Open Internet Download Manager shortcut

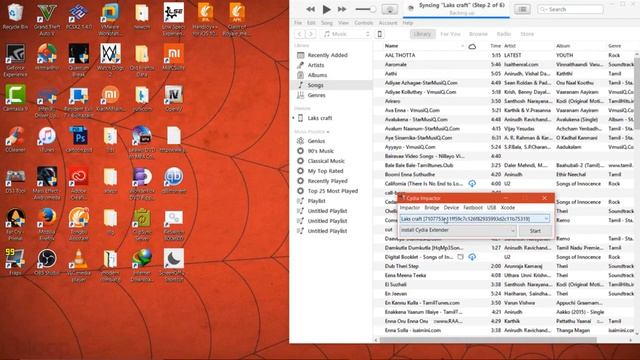[142, 264]
